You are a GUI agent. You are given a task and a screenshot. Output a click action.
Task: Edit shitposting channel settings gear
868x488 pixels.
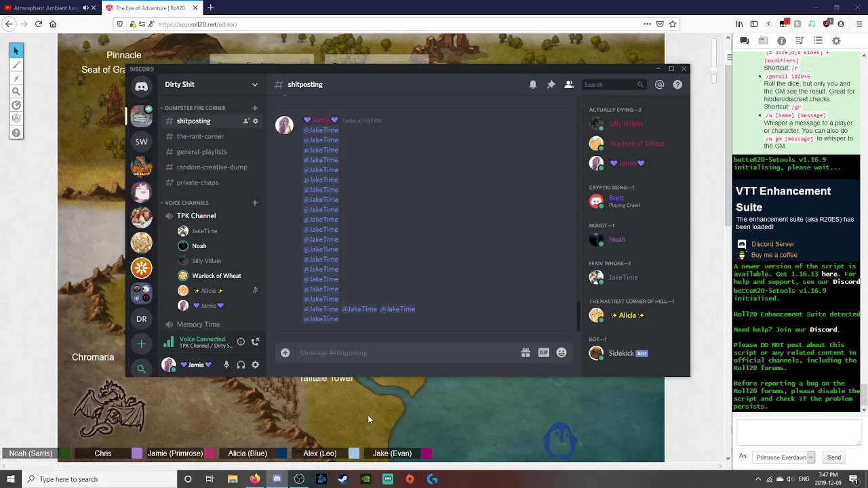[255, 121]
